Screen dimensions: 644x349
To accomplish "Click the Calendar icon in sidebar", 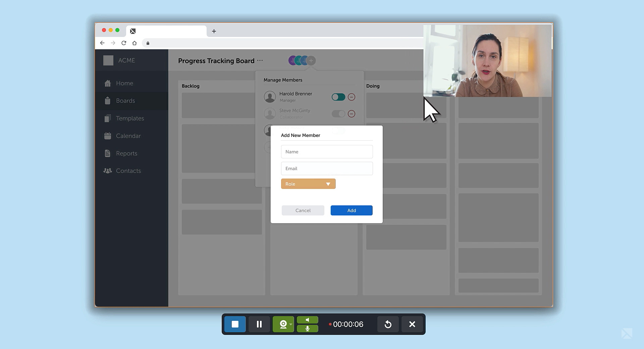I will [x=108, y=136].
